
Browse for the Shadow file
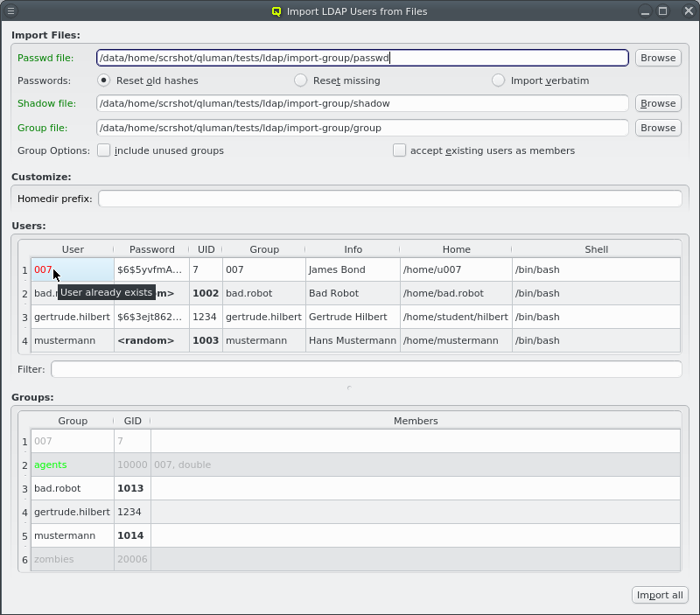point(657,103)
